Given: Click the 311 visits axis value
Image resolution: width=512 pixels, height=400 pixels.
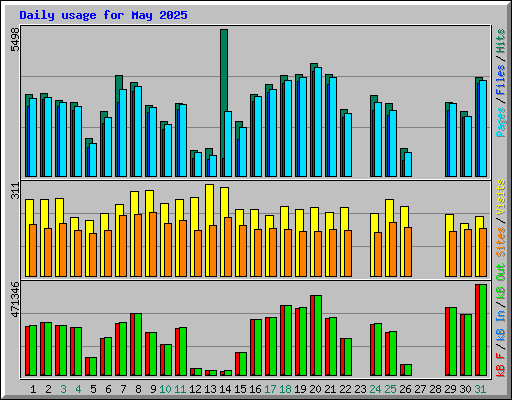Looking at the screenshot, I should (x=15, y=191).
